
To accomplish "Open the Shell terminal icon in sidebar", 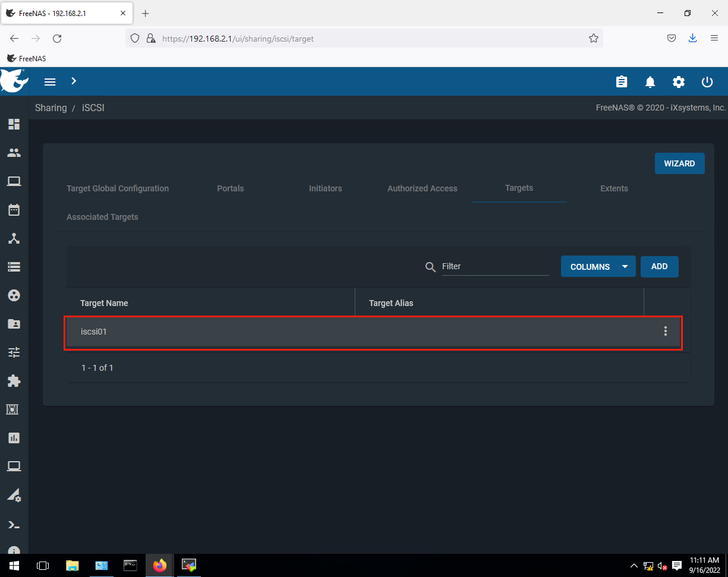I will tap(14, 525).
